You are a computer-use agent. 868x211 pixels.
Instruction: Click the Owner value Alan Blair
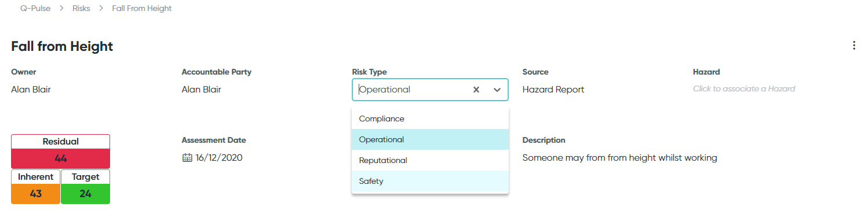click(31, 90)
